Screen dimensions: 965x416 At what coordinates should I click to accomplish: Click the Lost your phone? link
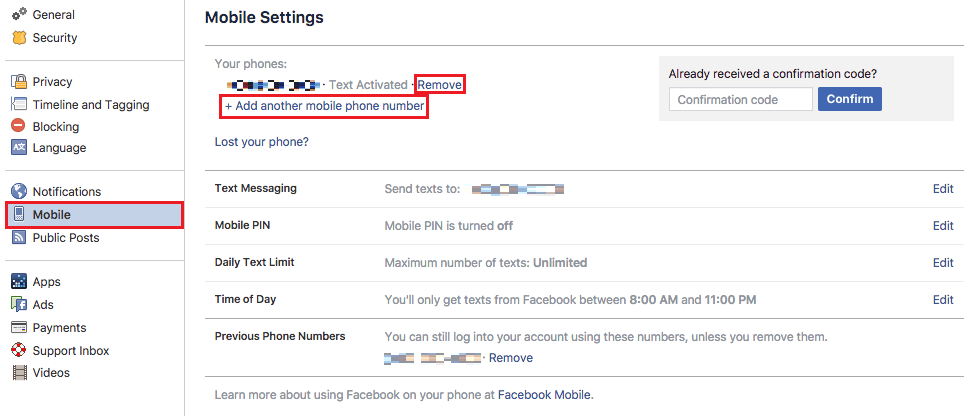tap(261, 142)
